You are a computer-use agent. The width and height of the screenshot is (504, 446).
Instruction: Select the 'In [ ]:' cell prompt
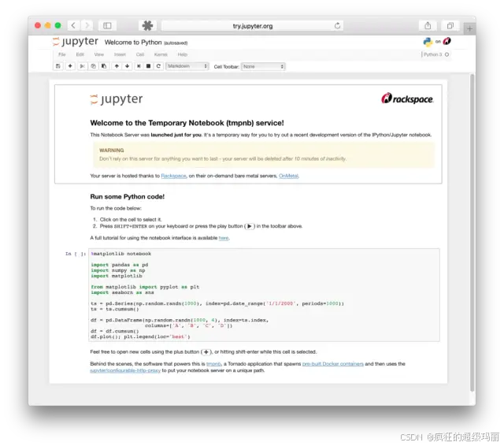pyautogui.click(x=76, y=254)
